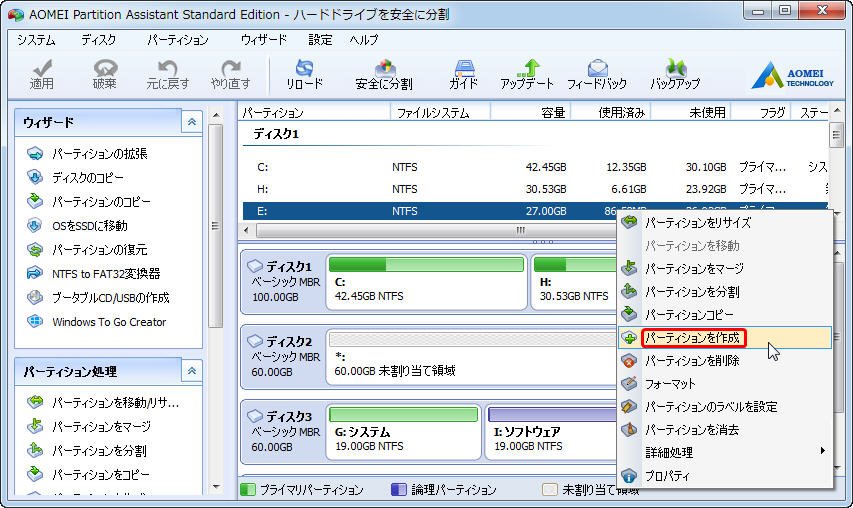
Task: Select sidebar パーティションを分割 operation
Action: point(87,450)
